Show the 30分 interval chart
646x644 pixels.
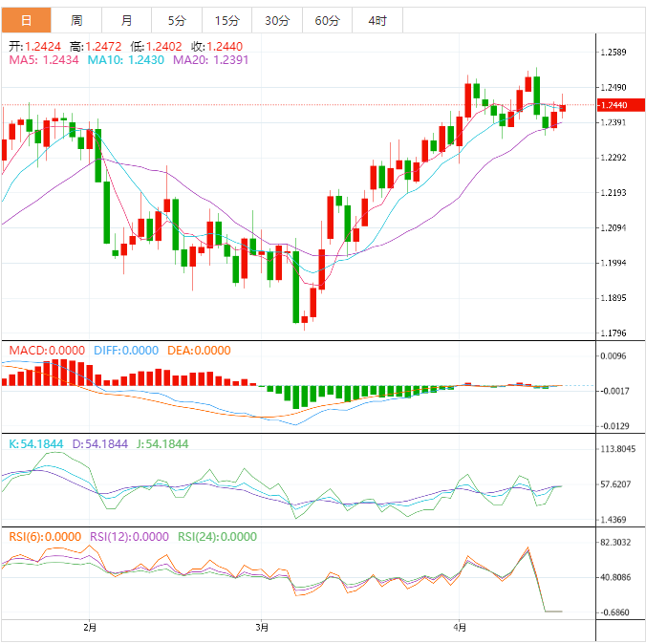click(277, 20)
